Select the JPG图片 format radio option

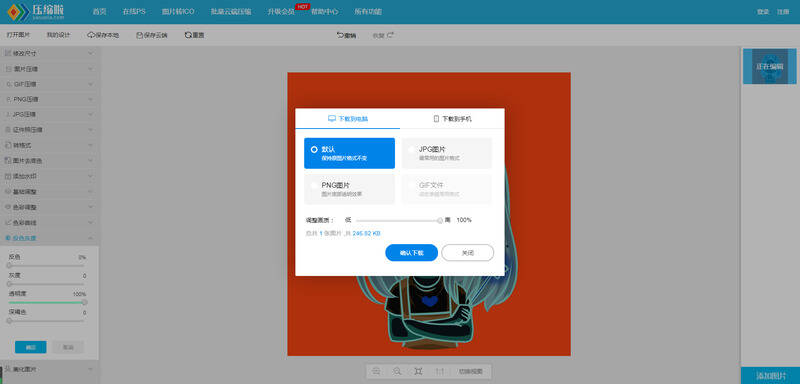tap(412, 150)
